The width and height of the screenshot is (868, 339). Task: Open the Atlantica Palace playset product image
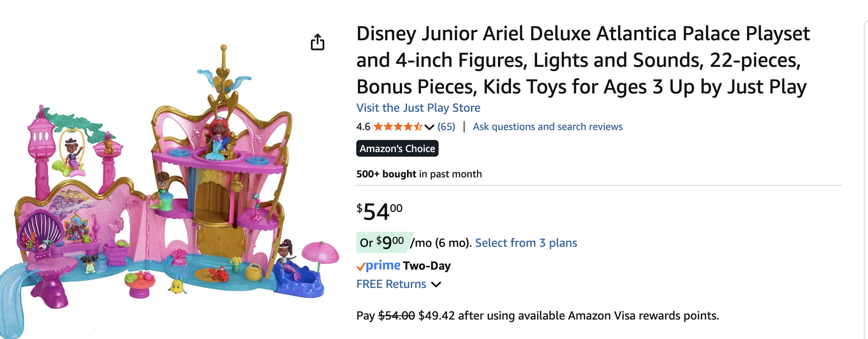(x=168, y=195)
